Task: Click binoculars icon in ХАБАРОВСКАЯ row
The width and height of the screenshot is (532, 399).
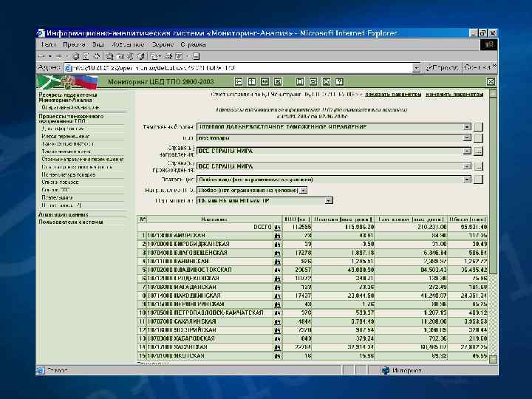Action: 278,339
